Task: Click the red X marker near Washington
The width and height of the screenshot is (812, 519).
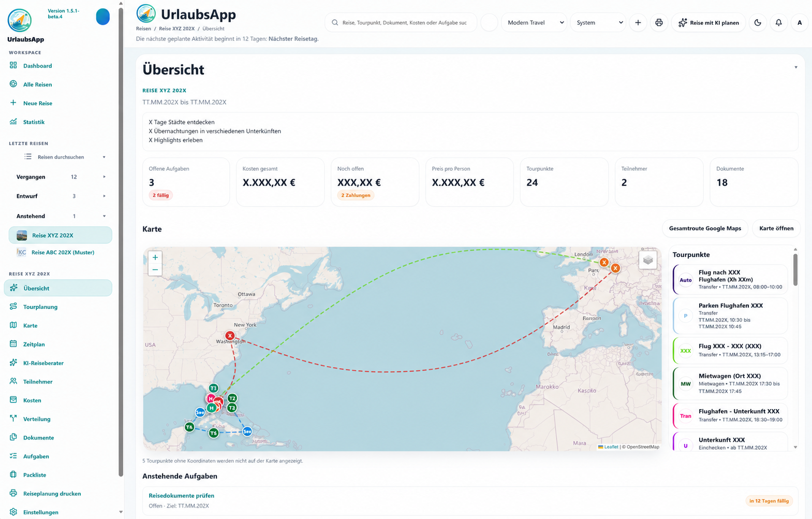Action: coord(230,336)
